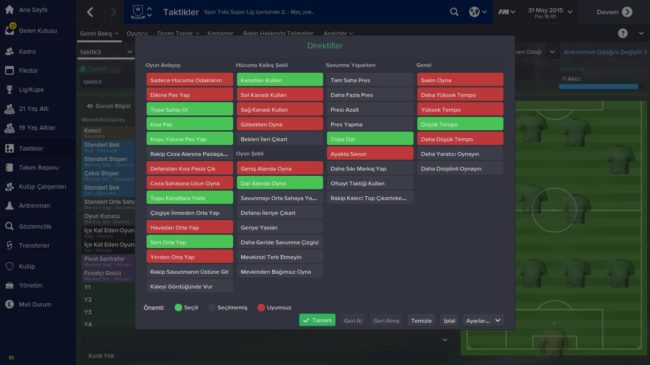Enable Tam Saha Pres directive
This screenshot has width=650, height=365.
pos(370,80)
